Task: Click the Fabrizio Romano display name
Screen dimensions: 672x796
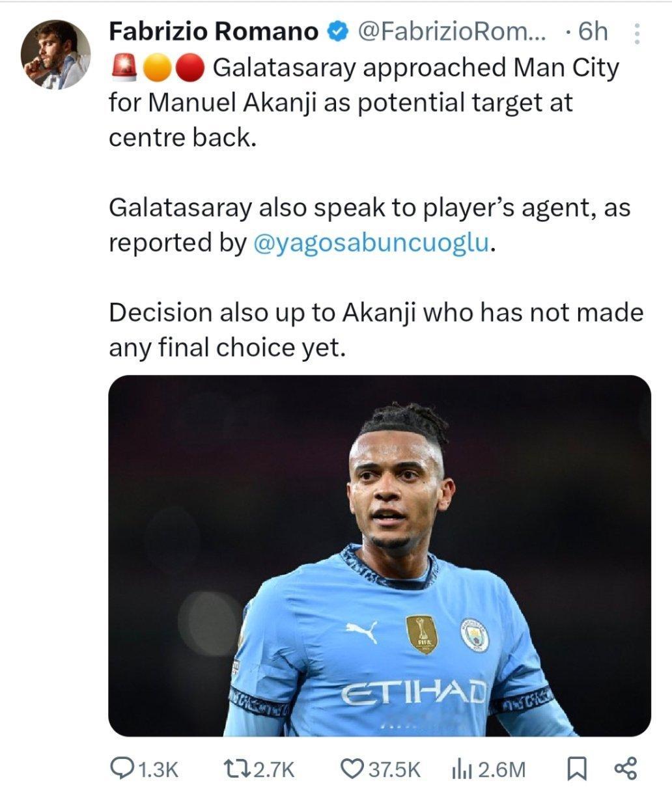Action: [x=214, y=31]
